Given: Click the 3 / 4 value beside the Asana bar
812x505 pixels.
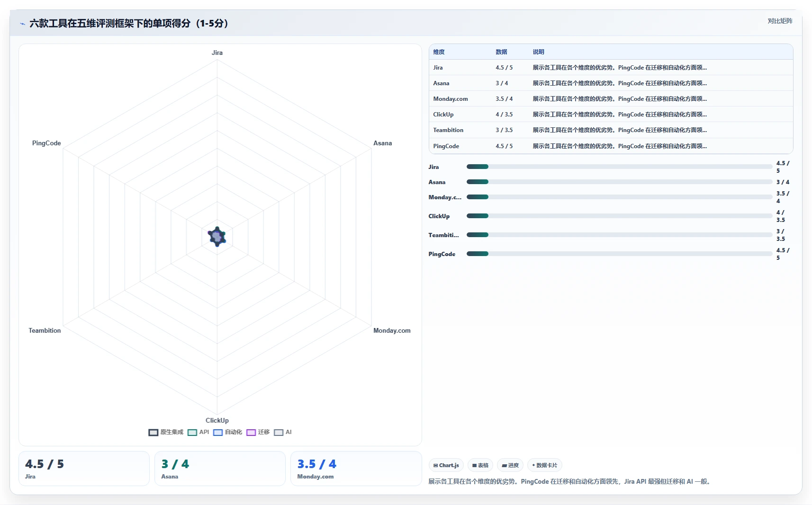Looking at the screenshot, I should pyautogui.click(x=783, y=182).
